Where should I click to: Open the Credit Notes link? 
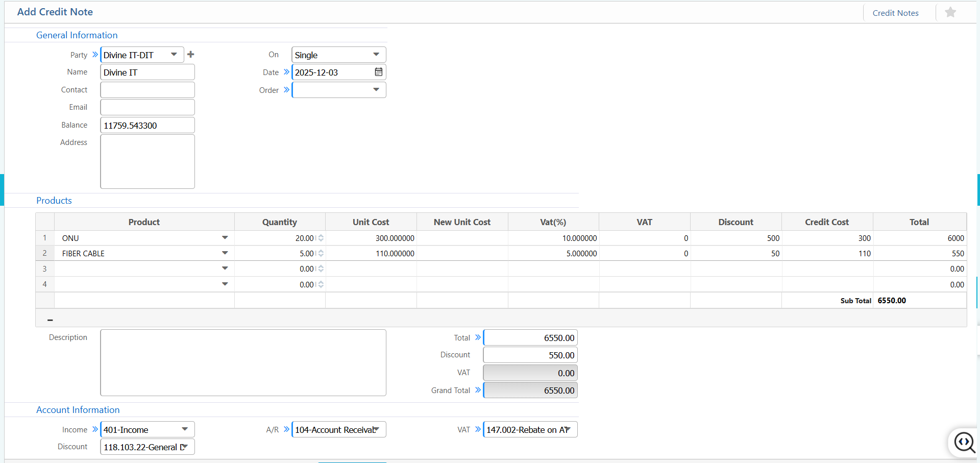pyautogui.click(x=895, y=13)
